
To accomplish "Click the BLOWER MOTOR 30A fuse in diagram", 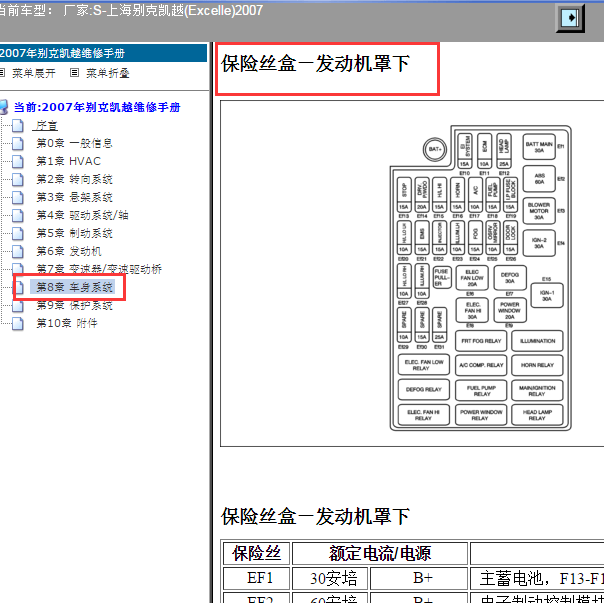I will [x=539, y=211].
